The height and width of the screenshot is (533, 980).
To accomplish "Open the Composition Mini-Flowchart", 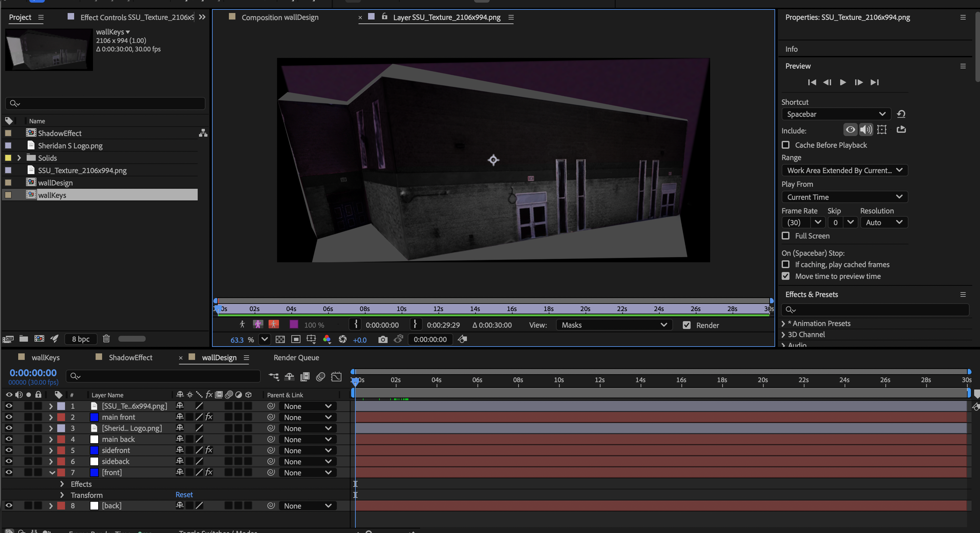I will [x=273, y=376].
